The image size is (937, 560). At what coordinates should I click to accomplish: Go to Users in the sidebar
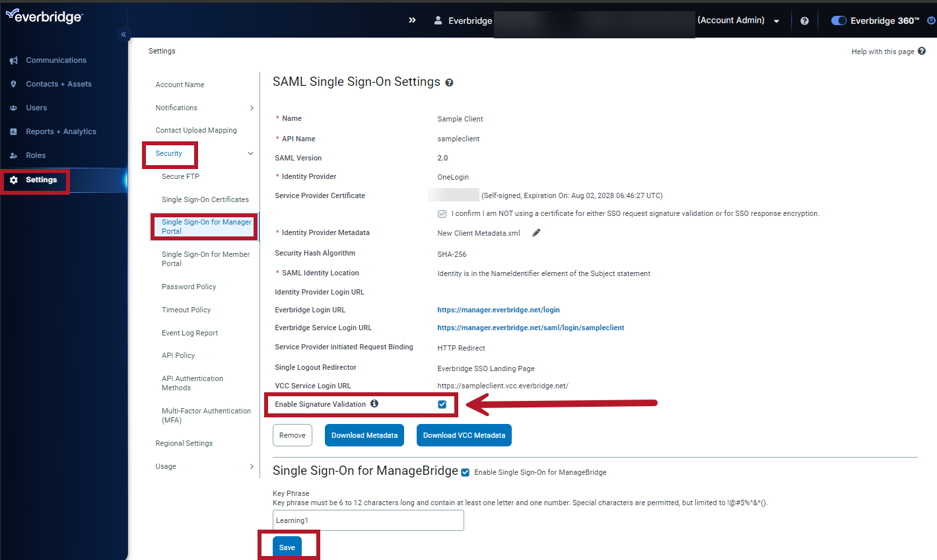(36, 108)
